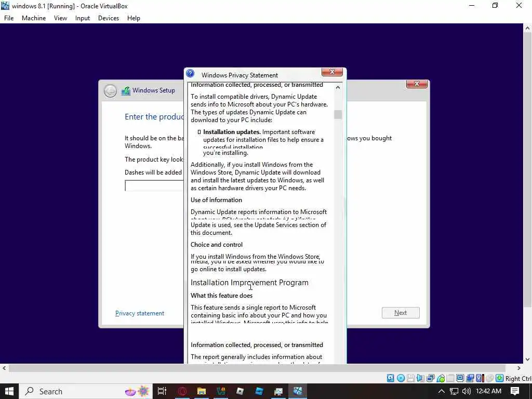Click the 'Installation updates.' bold text

pyautogui.click(x=232, y=132)
